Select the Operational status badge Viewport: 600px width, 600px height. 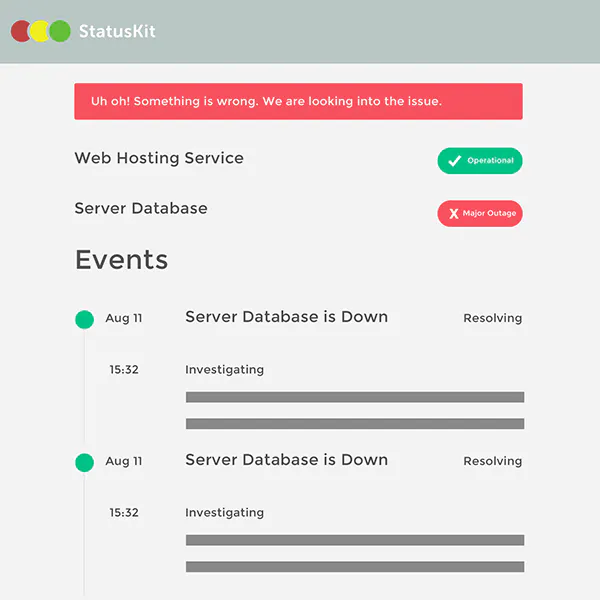point(480,161)
